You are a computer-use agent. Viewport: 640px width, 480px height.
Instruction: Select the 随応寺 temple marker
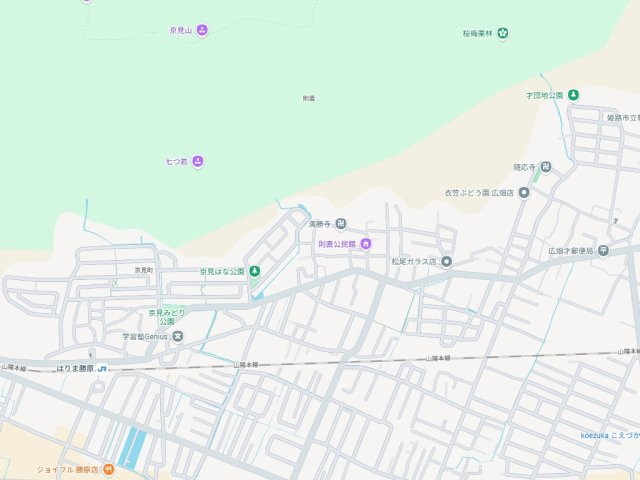tap(546, 167)
